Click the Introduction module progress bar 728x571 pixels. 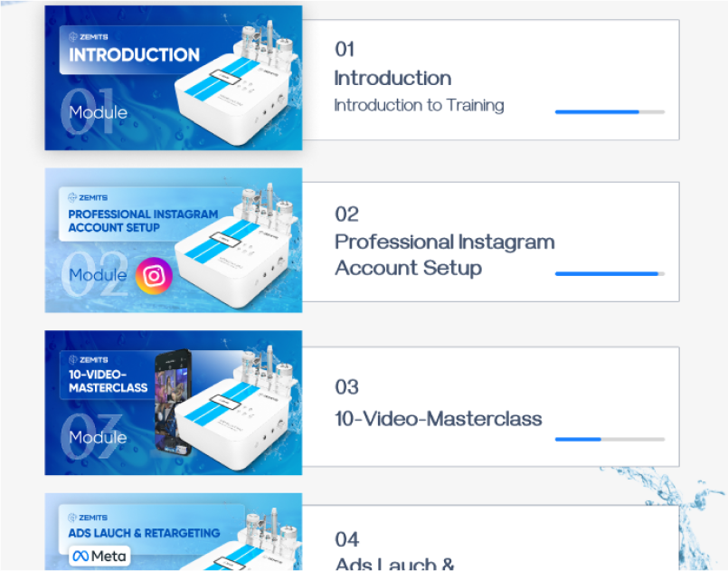tap(610, 112)
